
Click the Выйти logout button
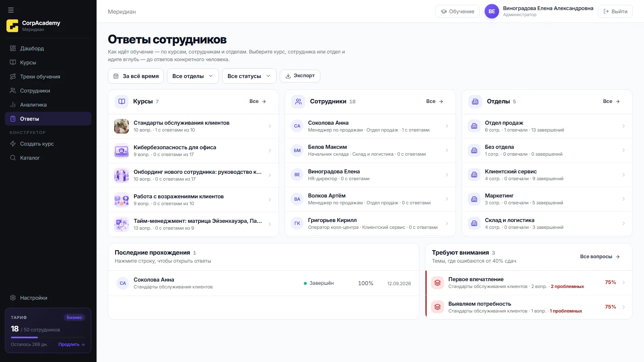click(615, 11)
